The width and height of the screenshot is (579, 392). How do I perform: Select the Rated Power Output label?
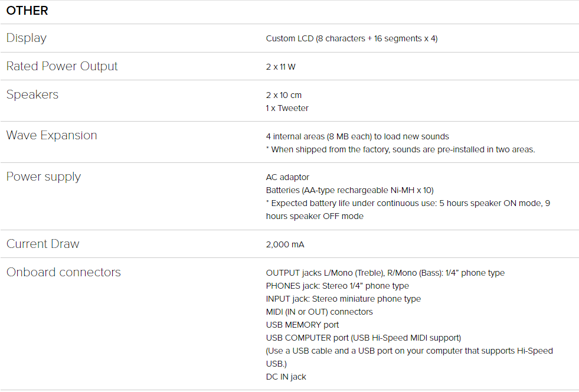pyautogui.click(x=61, y=66)
